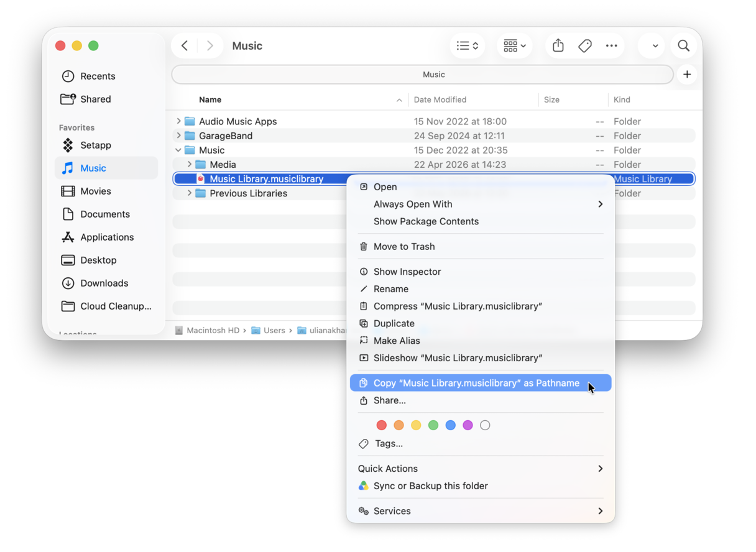Expand the Media folder
Viewport: 756px width, 552px height.
[190, 164]
